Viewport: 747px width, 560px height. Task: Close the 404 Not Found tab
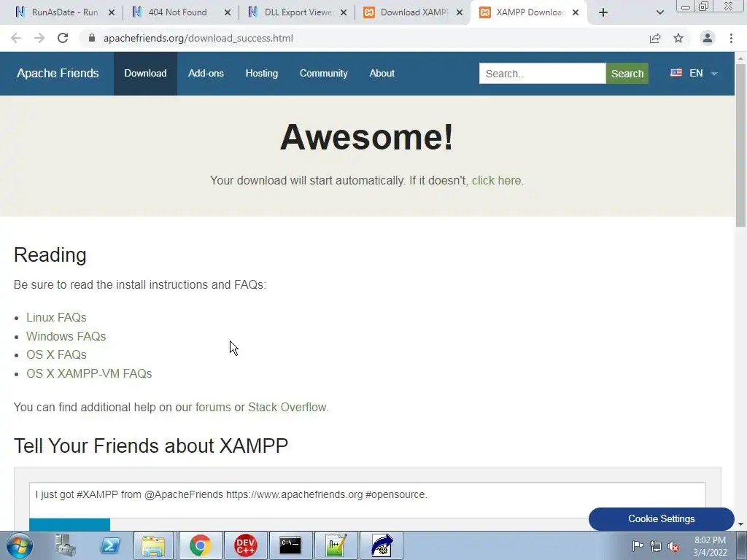228,12
